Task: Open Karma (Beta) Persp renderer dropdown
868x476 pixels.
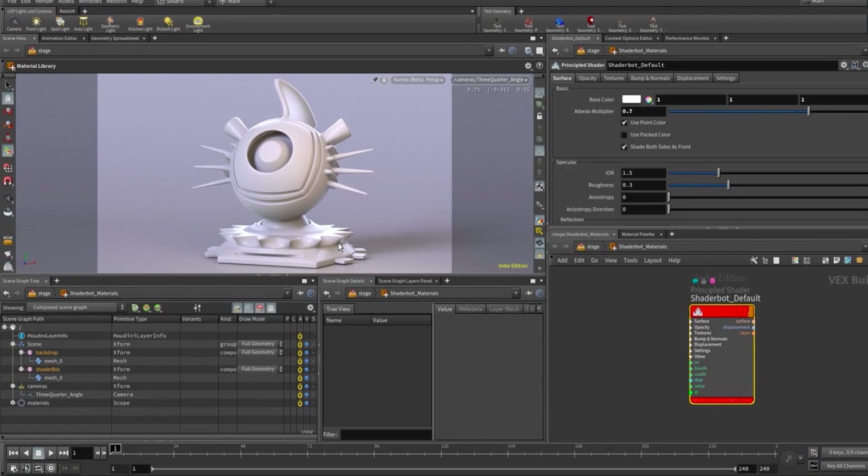Action: [417, 80]
